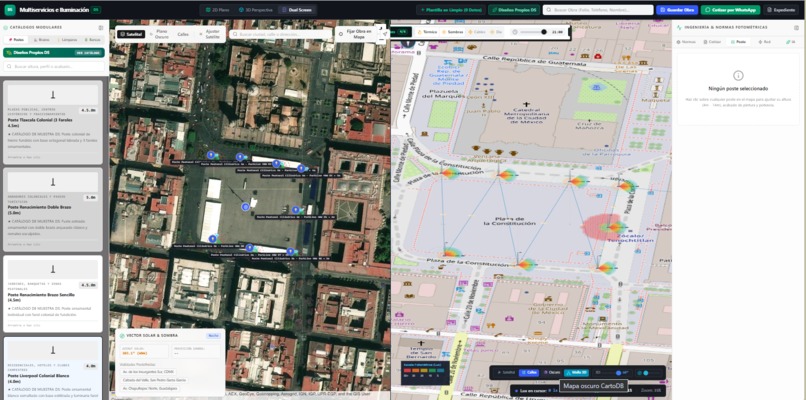
Task: Click Cotizar por WhatsApp button
Action: [730, 10]
